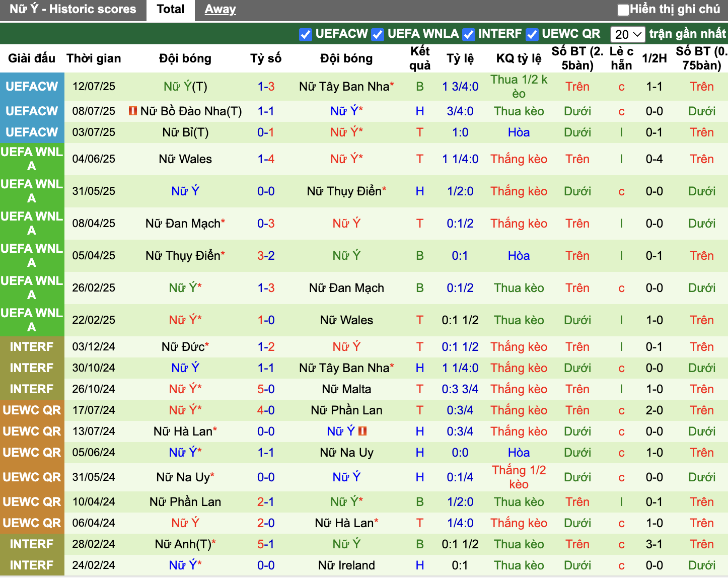Click Nữ Ireland team name
Viewport: 728px width, 578px height.
click(346, 565)
